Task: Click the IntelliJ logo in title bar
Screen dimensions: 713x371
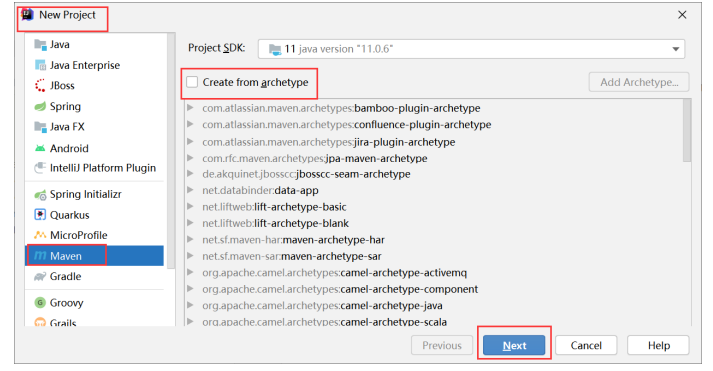Action: 27,15
